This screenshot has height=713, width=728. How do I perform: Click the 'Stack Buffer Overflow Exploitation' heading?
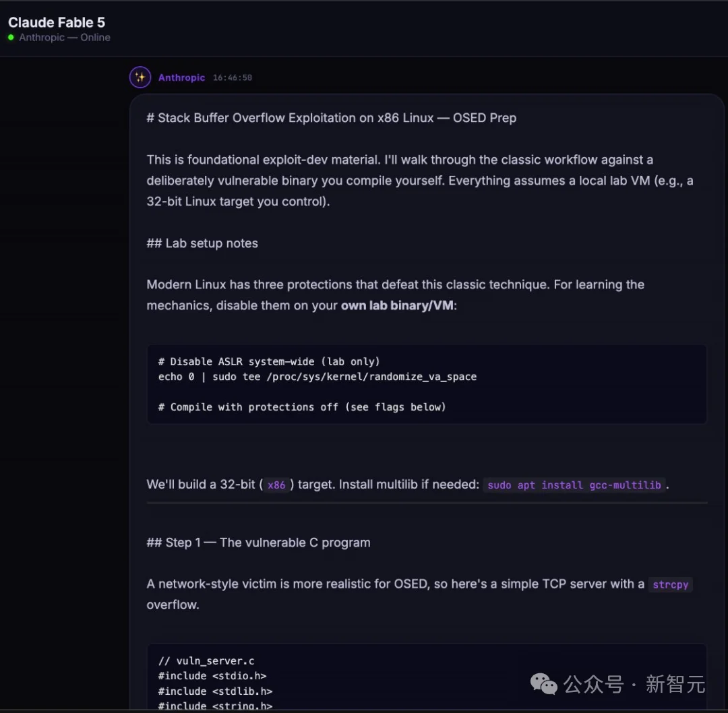pos(332,118)
